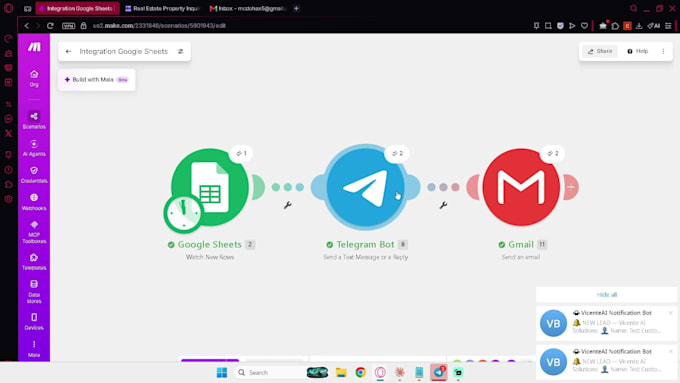The width and height of the screenshot is (680, 383).
Task: Open the snapshot icon in address bar
Action: (x=548, y=26)
